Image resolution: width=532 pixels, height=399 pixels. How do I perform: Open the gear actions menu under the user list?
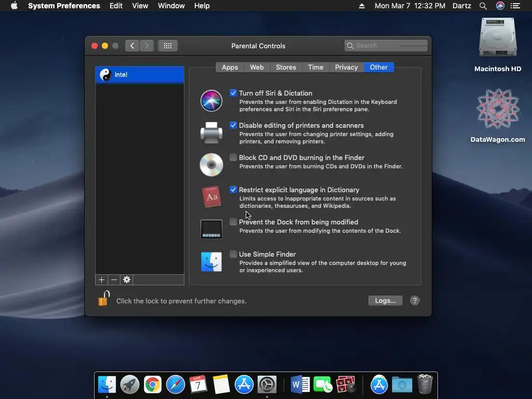coord(127,280)
